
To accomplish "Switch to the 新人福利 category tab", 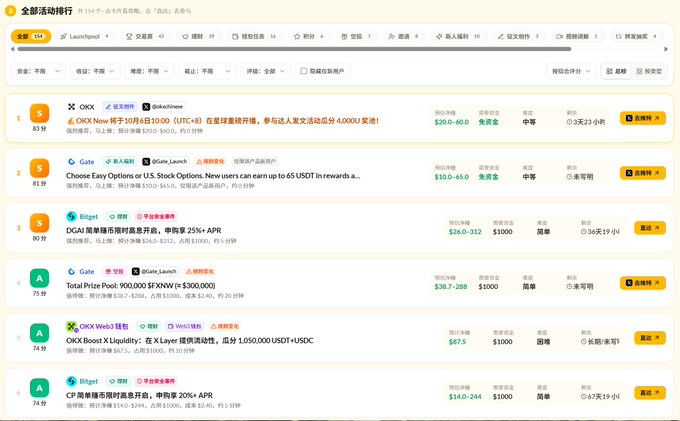I will (x=458, y=36).
